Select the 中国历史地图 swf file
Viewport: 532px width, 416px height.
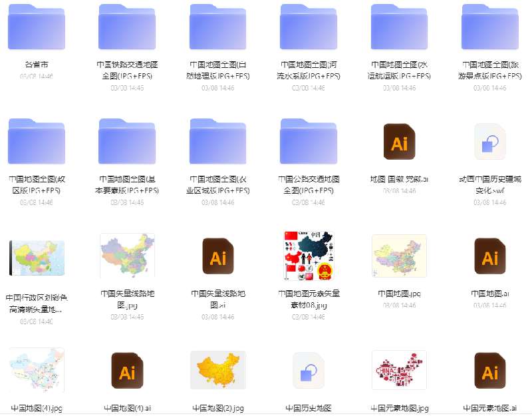[x=308, y=371]
